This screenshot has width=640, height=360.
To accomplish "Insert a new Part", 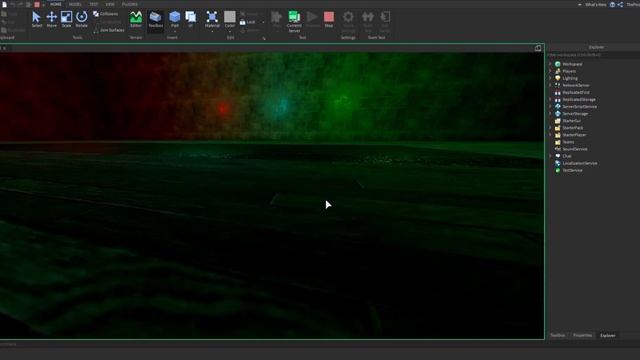I will pos(175,18).
